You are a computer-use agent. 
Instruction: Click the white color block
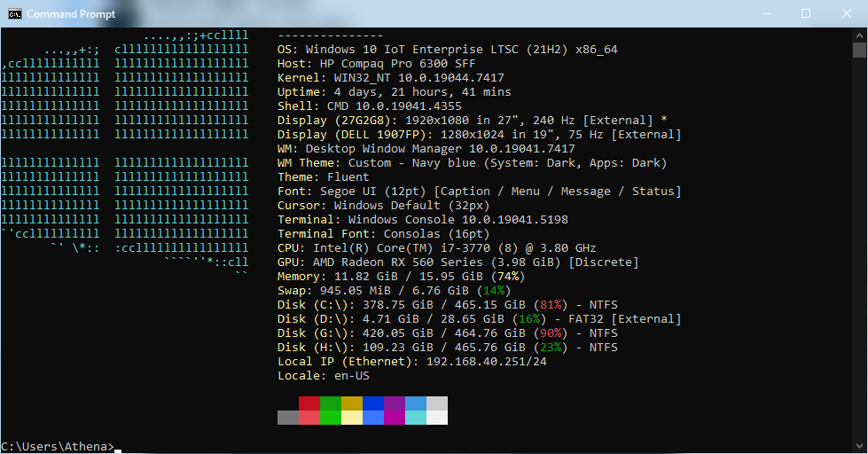point(437,418)
